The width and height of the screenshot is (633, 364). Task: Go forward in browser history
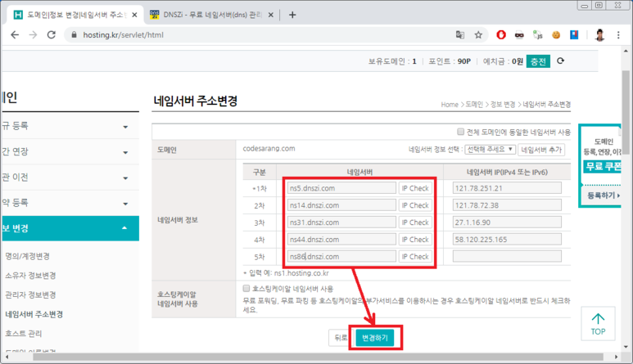[x=33, y=35]
